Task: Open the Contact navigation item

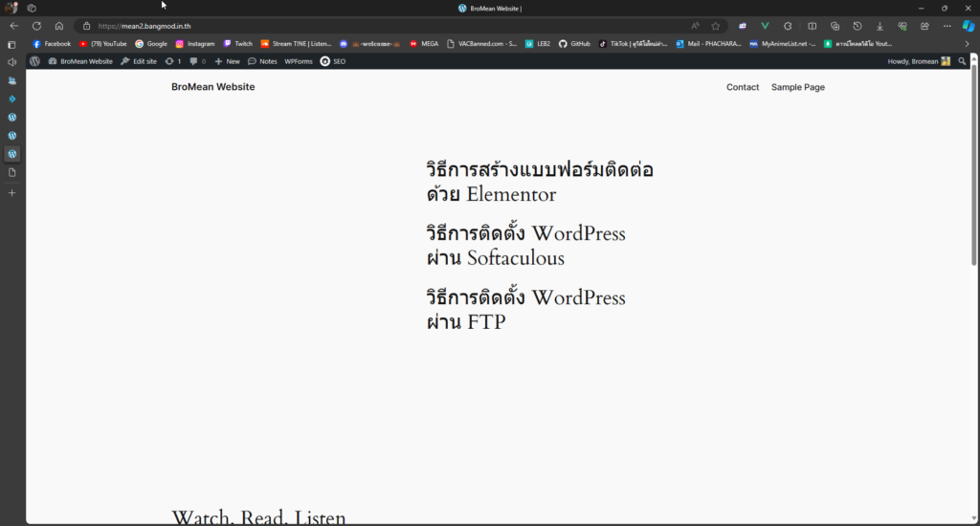Action: point(743,87)
